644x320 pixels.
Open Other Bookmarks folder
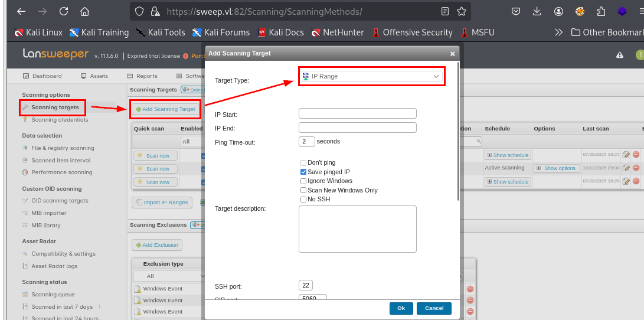pyautogui.click(x=607, y=32)
